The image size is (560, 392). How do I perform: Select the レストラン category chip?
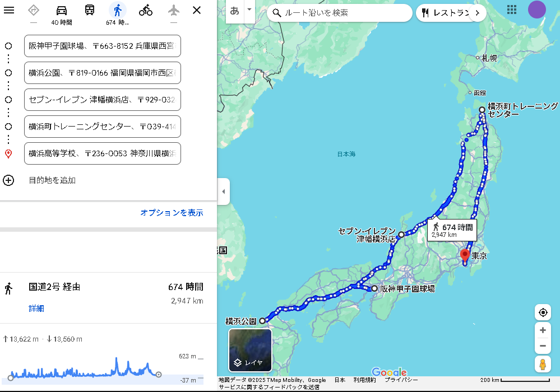[445, 13]
